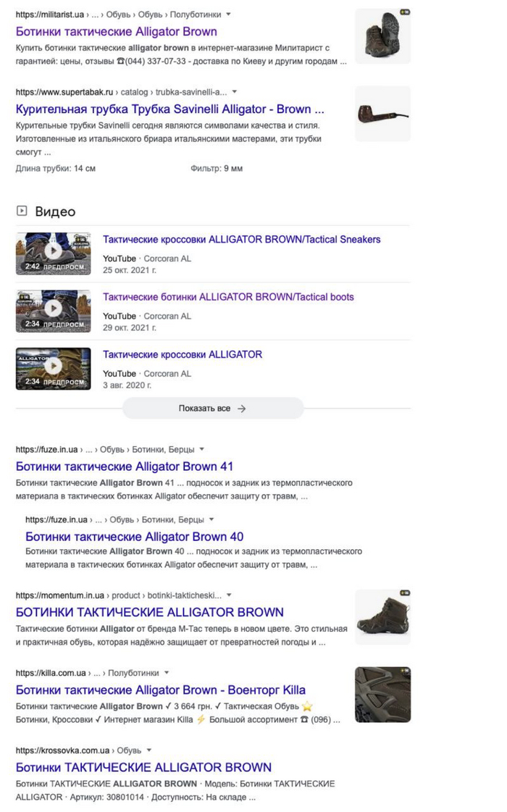
Task: Click the militarist.ua boot product thumbnail
Action: point(382,36)
